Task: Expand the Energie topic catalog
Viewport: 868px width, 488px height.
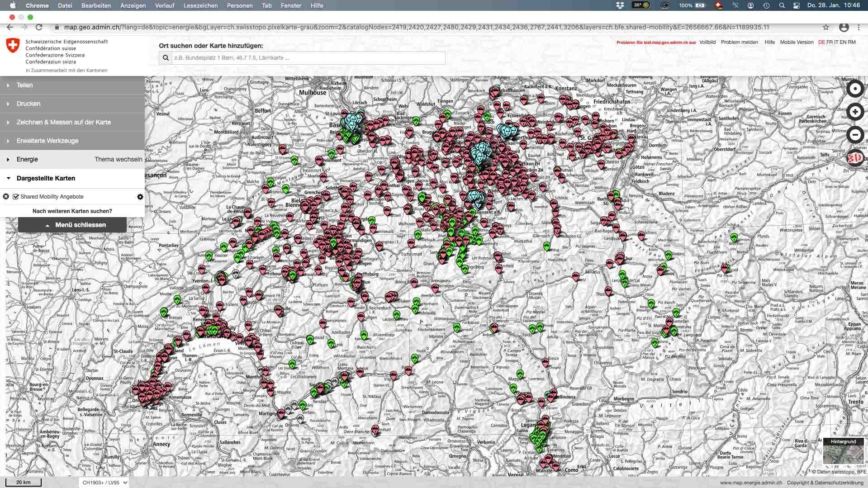Action: pos(27,159)
